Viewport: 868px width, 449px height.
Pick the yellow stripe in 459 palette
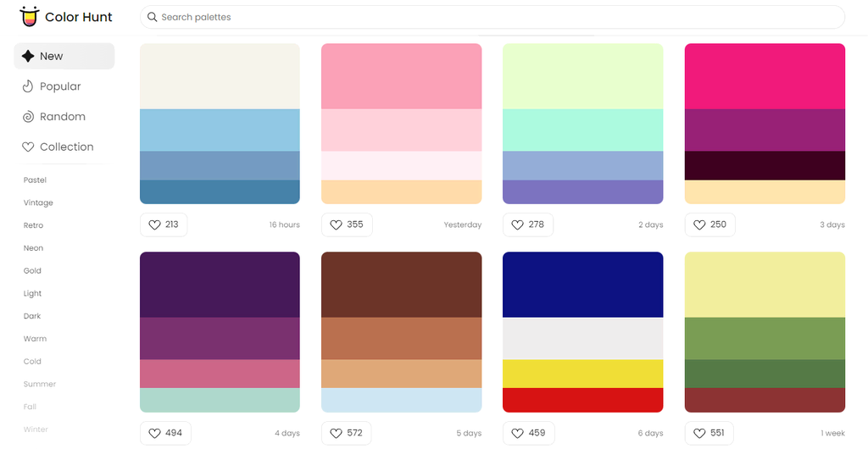pyautogui.click(x=583, y=374)
